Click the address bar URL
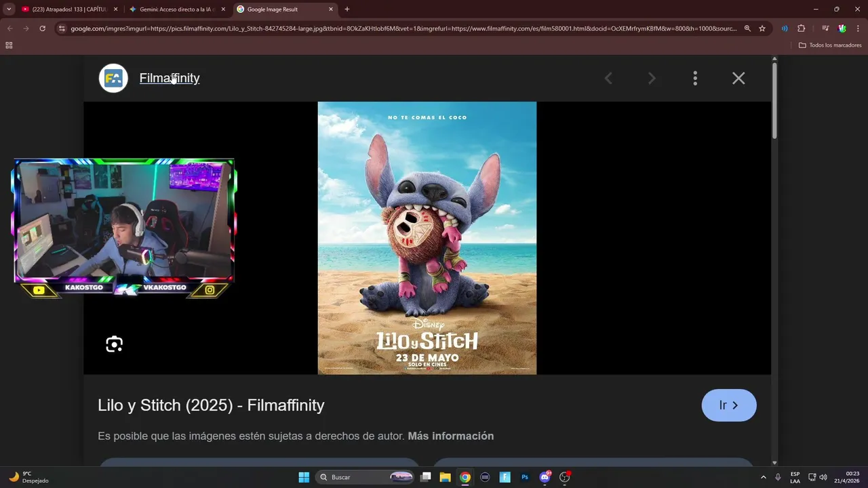 coord(403,28)
